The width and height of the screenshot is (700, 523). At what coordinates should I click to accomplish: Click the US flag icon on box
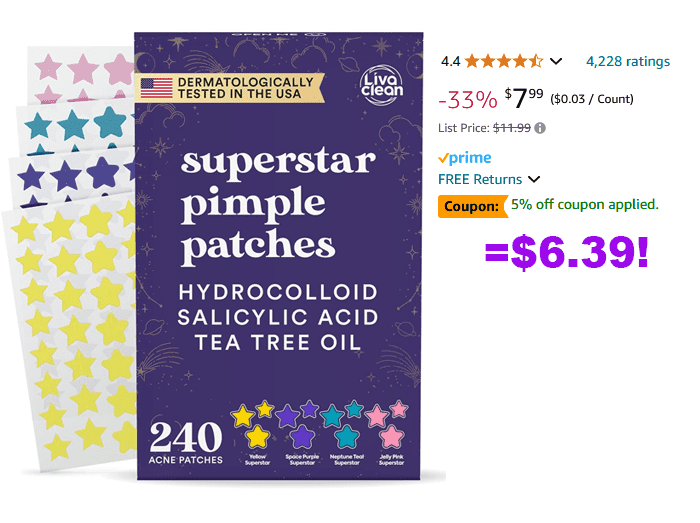pyautogui.click(x=156, y=86)
